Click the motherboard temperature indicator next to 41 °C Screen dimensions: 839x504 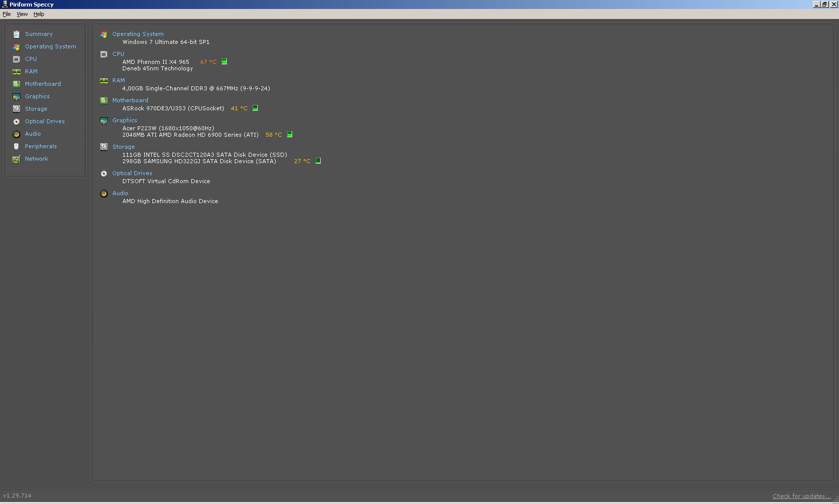pos(255,108)
